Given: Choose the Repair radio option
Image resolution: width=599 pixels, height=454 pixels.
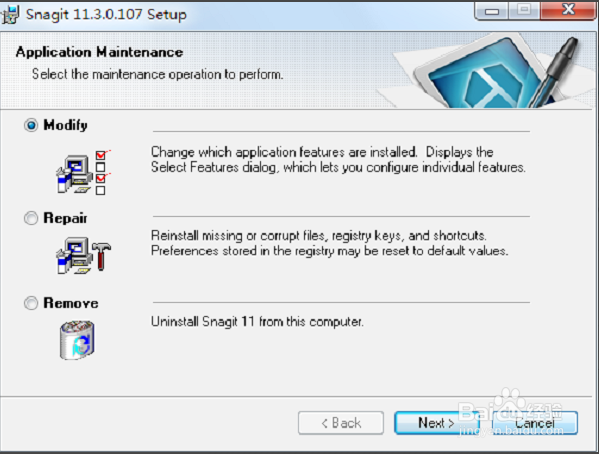Looking at the screenshot, I should (31, 218).
